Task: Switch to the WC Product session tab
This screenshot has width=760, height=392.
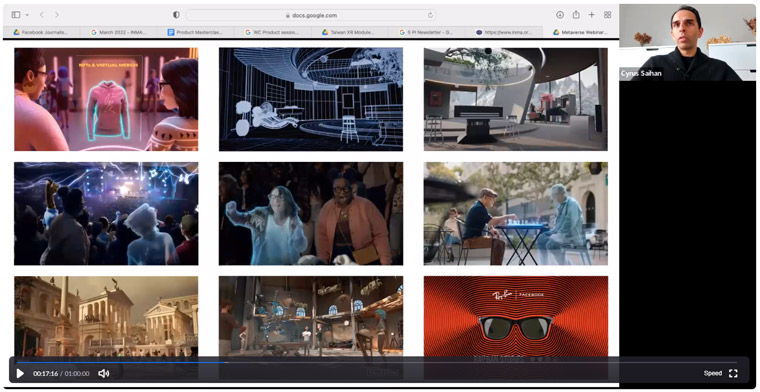Action: pos(272,32)
